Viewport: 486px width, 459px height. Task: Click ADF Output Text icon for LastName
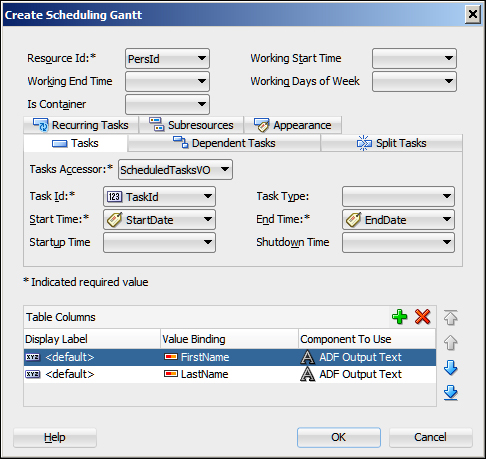307,374
